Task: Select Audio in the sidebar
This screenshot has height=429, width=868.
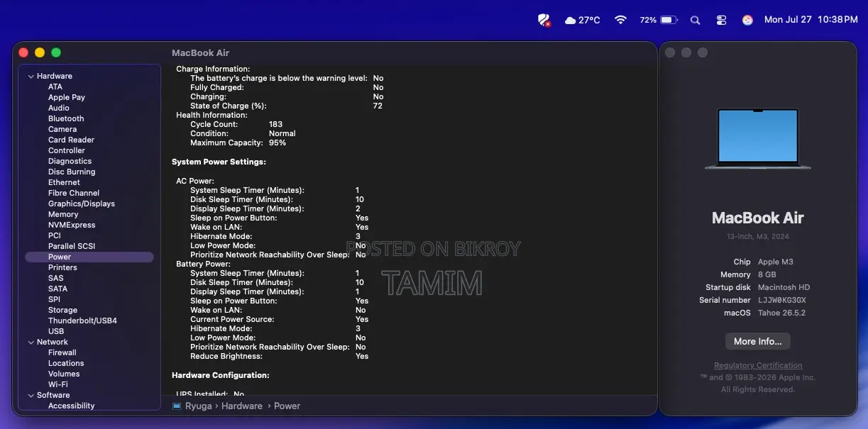Action: click(59, 108)
